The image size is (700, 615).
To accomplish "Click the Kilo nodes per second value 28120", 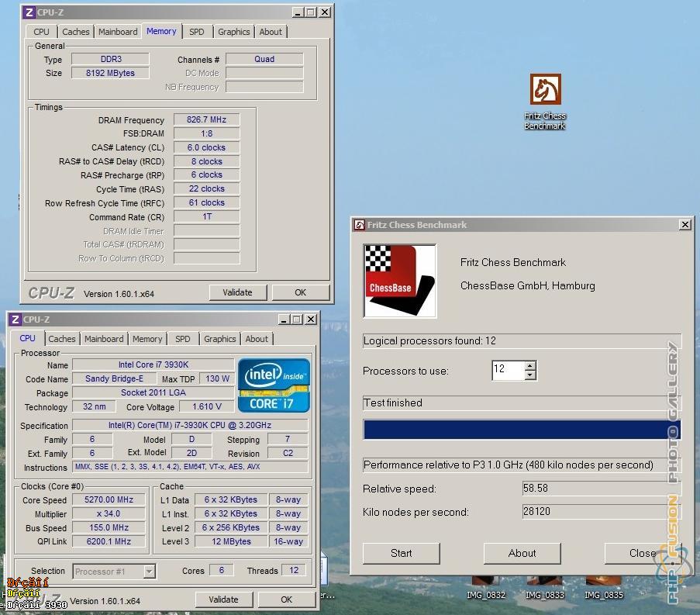I will pyautogui.click(x=602, y=511).
